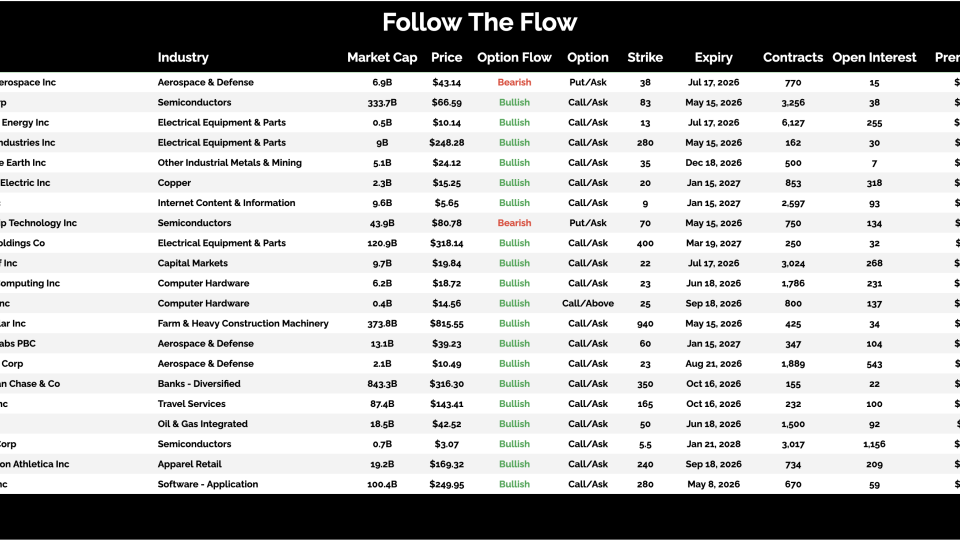This screenshot has width=960, height=540.
Task: Click the Oil & Gas Integrated cell
Action: (x=202, y=424)
